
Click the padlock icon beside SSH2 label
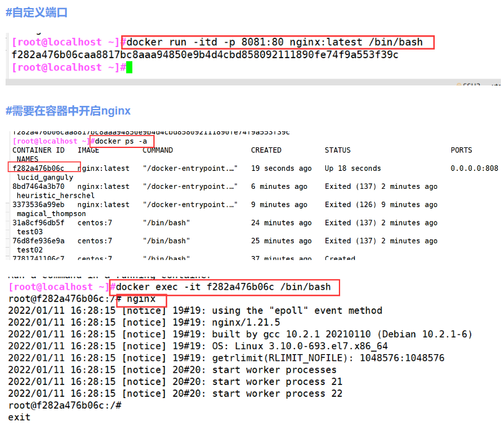point(459,84)
